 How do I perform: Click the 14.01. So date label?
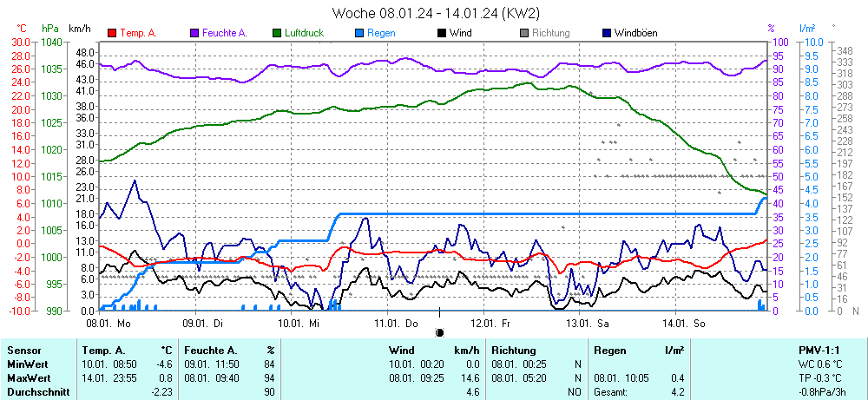point(683,322)
